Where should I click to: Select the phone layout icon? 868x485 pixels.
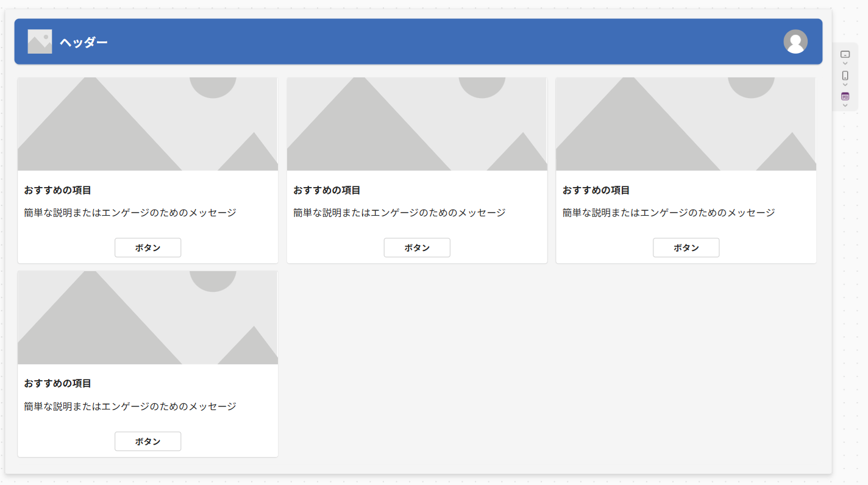tap(845, 76)
